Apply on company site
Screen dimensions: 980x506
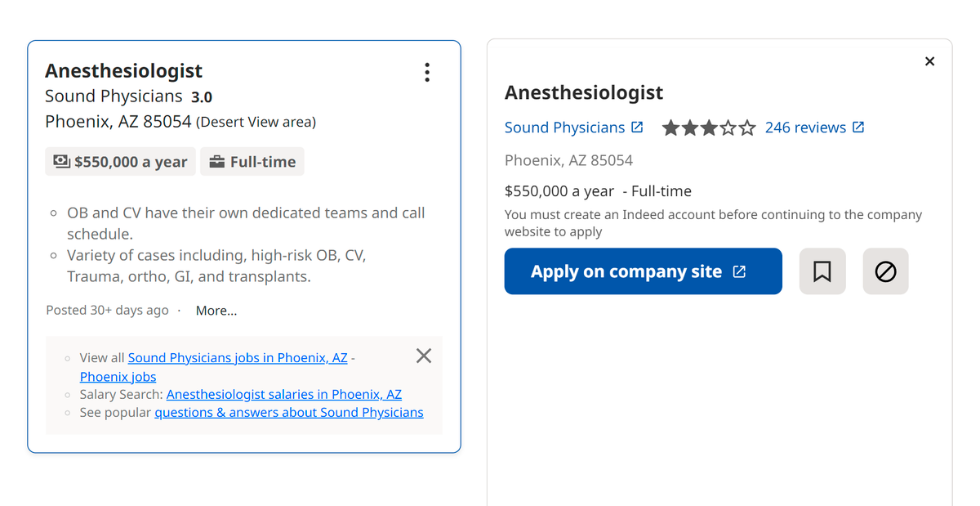point(644,271)
